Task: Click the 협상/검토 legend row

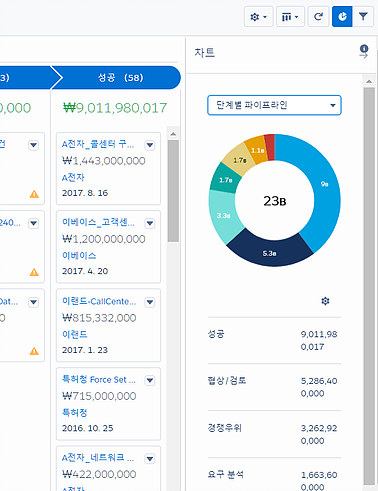Action: pyautogui.click(x=274, y=387)
